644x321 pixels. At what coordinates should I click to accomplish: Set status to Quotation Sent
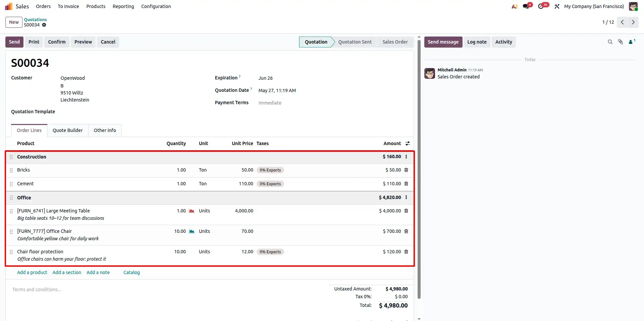[x=355, y=42]
